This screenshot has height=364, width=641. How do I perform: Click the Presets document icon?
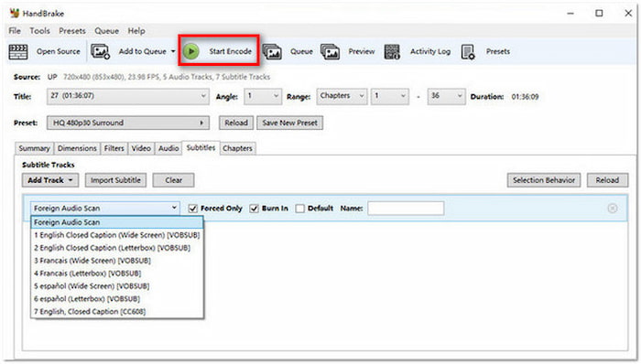[468, 52]
